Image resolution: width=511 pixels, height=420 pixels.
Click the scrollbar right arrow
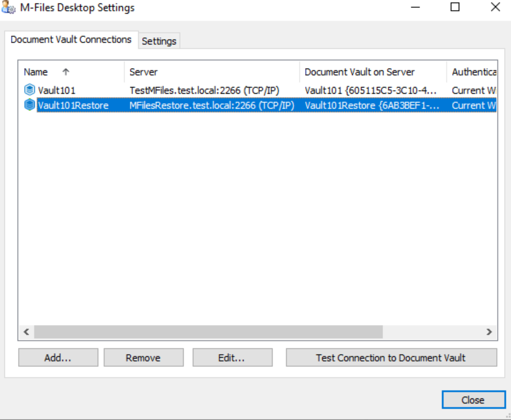pyautogui.click(x=489, y=332)
